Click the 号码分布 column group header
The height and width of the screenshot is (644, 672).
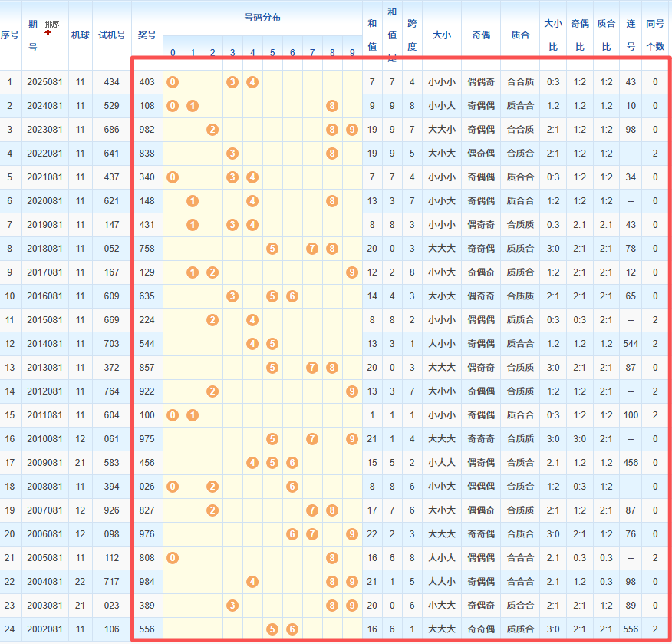(x=262, y=17)
